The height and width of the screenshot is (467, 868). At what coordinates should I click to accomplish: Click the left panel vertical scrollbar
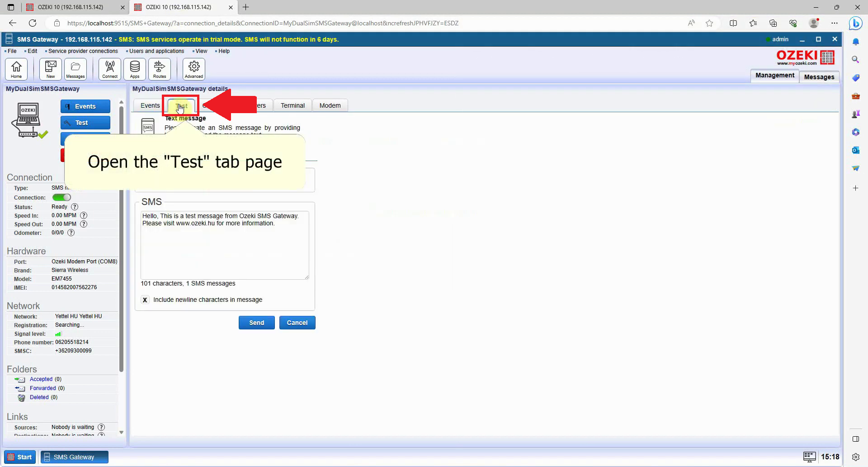(121, 240)
